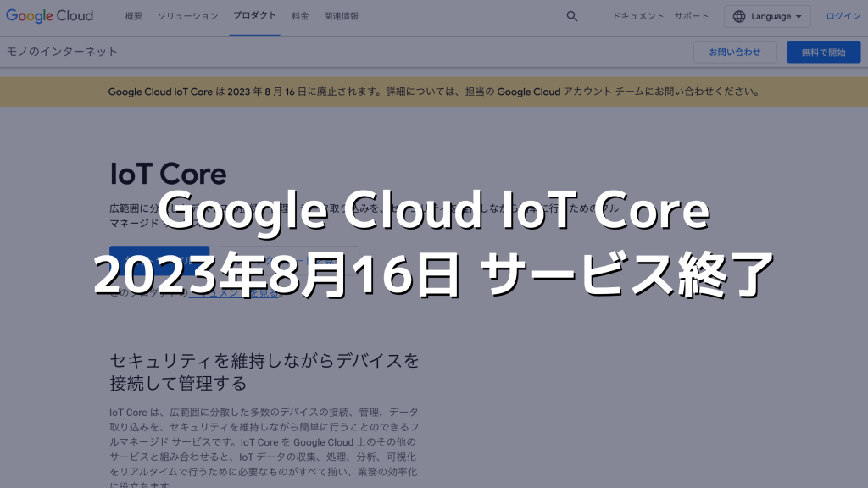Screen dimensions: 868x488
Task: Click the ログイン link
Action: [x=843, y=15]
